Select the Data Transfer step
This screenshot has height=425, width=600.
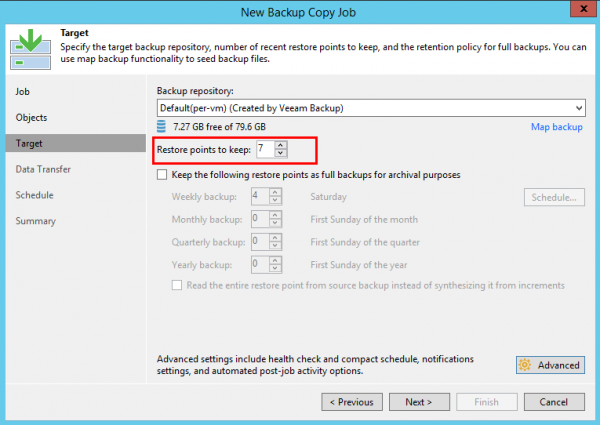pyautogui.click(x=43, y=169)
